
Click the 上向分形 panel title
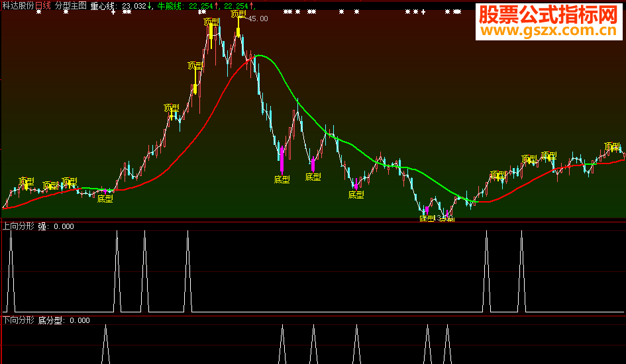pyautogui.click(x=19, y=226)
